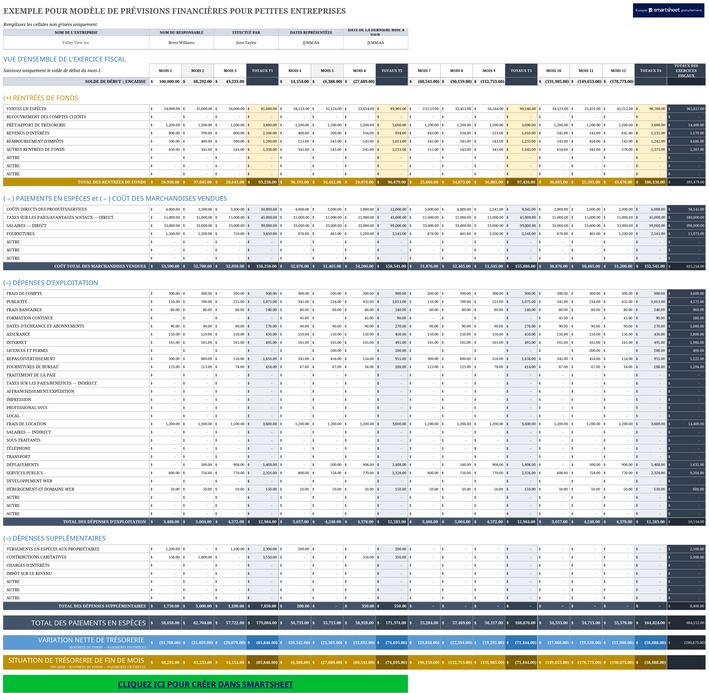Select the 'TOTAUX T4' column header
The image size is (709, 693).
coord(651,71)
